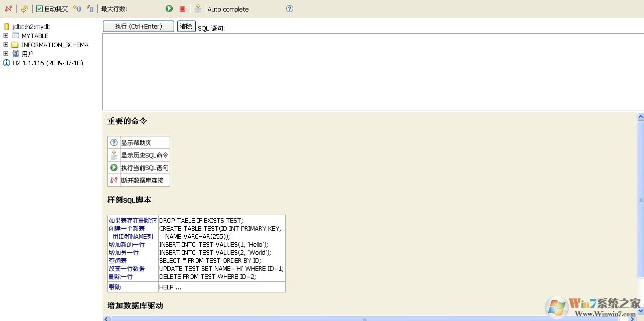The image size is (644, 321).
Task: Click the 显示帮助页 help icon in commands table
Action: pyautogui.click(x=113, y=142)
